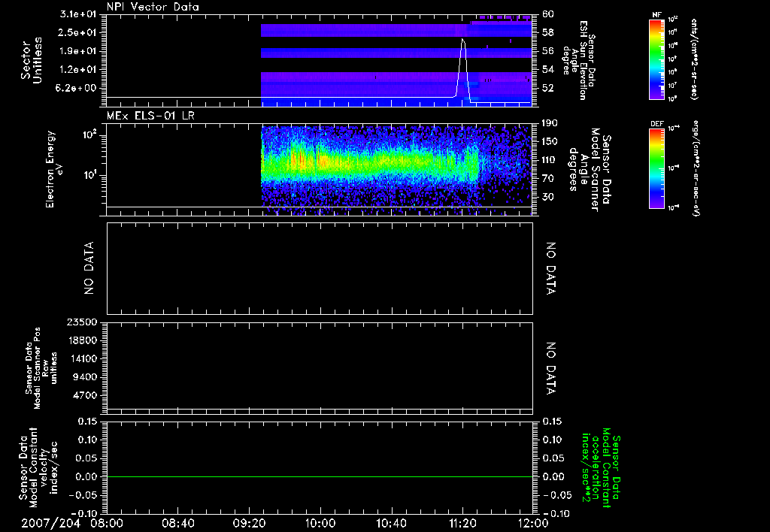Click the '52' sun elevation angle value
The width and height of the screenshot is (770, 532).
coord(548,89)
